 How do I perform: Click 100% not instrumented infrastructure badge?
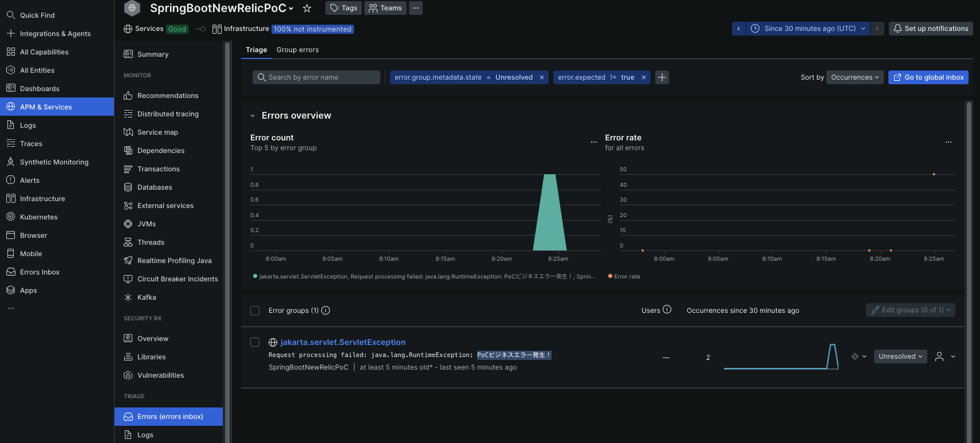[x=313, y=29]
